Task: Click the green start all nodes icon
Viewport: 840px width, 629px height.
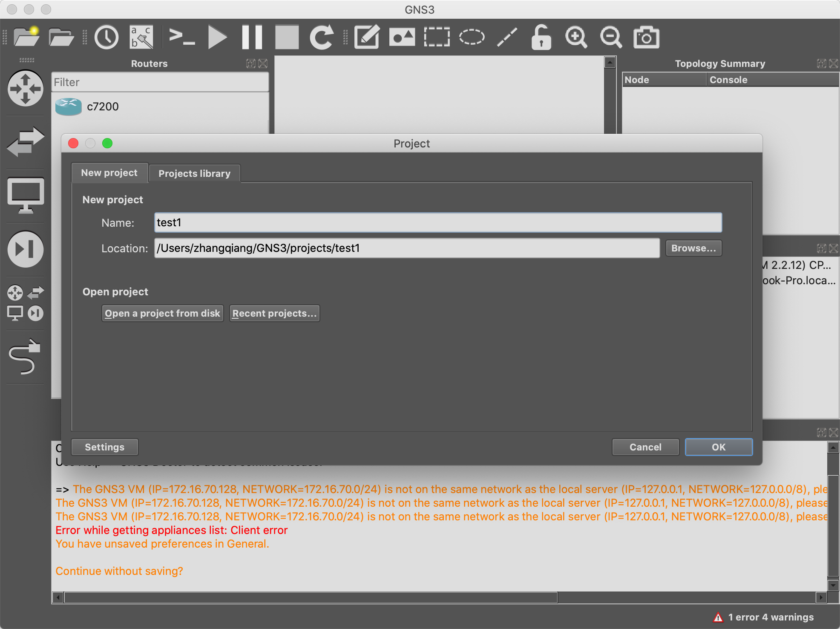Action: point(217,37)
